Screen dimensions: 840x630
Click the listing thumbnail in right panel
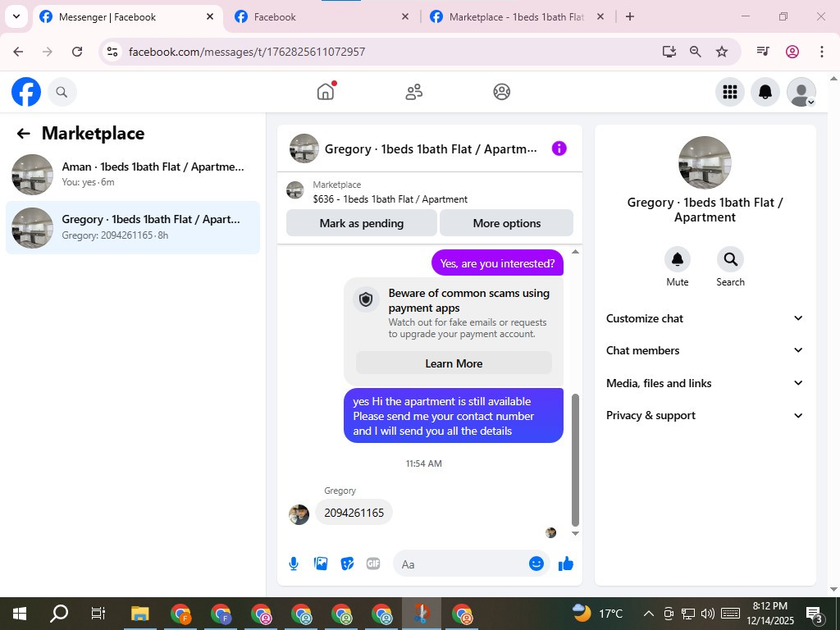pos(705,162)
